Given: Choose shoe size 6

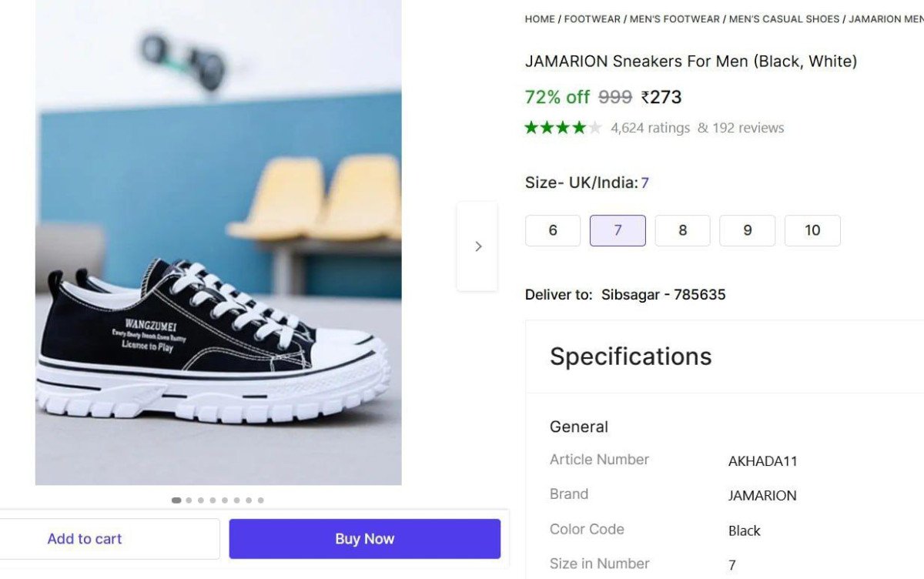Looking at the screenshot, I should tap(553, 231).
